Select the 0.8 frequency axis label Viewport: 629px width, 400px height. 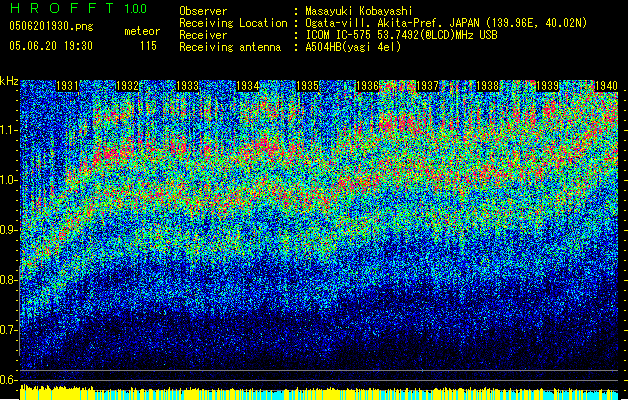coord(9,280)
